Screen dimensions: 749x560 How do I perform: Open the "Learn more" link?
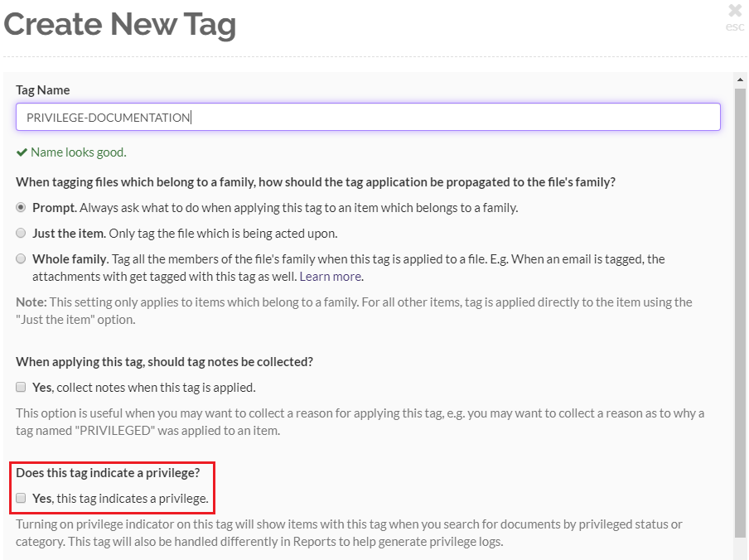(x=330, y=276)
